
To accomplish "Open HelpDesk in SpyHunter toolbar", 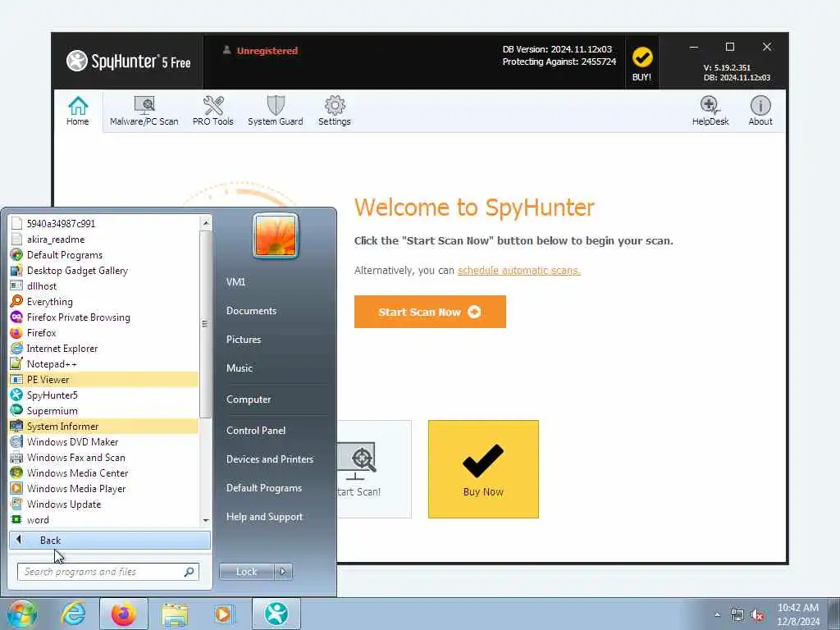I will (x=710, y=111).
